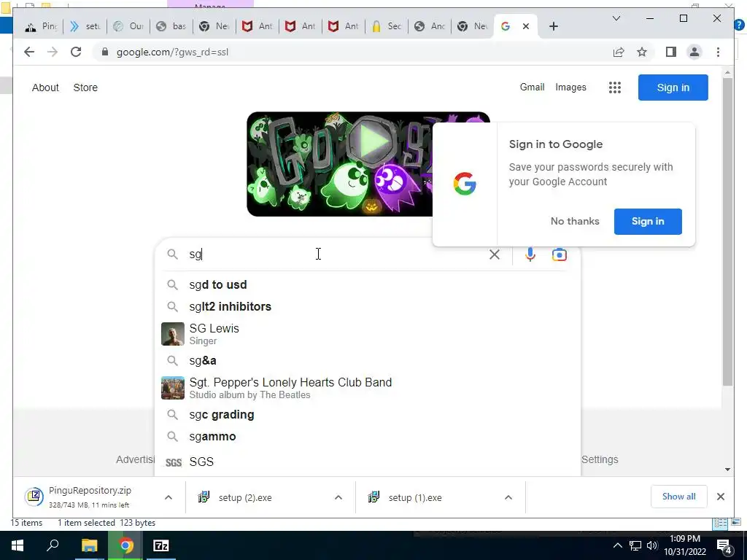Click Sgt. Pepper's album cover thumbnail

coord(172,388)
